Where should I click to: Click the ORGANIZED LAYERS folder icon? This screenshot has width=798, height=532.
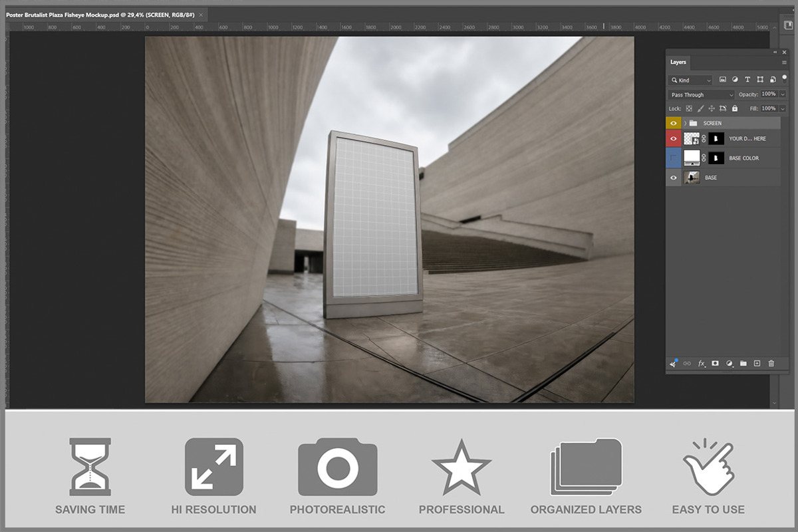click(x=586, y=467)
